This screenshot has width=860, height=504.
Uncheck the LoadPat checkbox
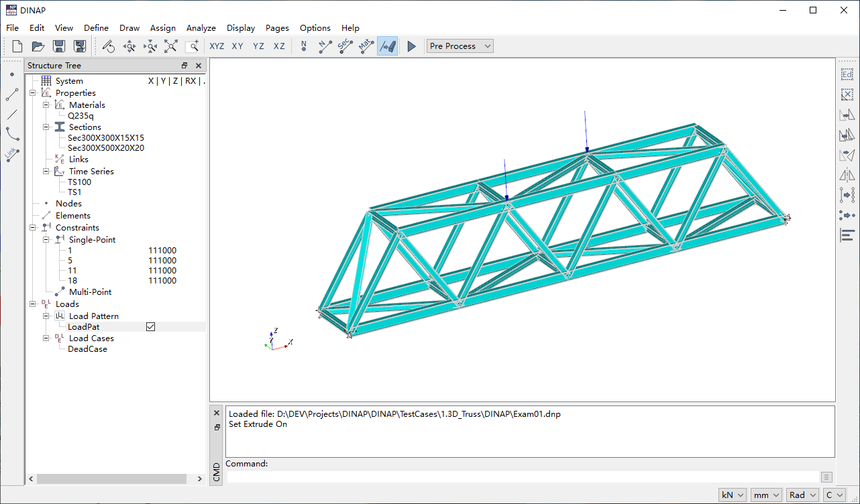151,326
